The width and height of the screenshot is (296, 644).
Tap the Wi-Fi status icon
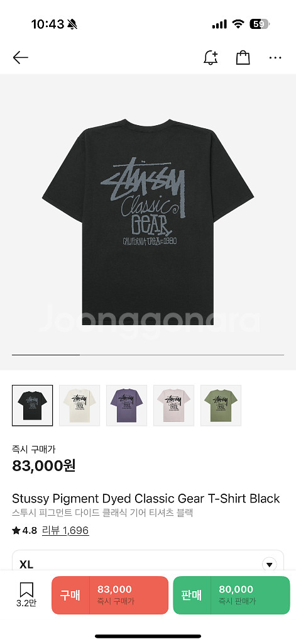[238, 25]
